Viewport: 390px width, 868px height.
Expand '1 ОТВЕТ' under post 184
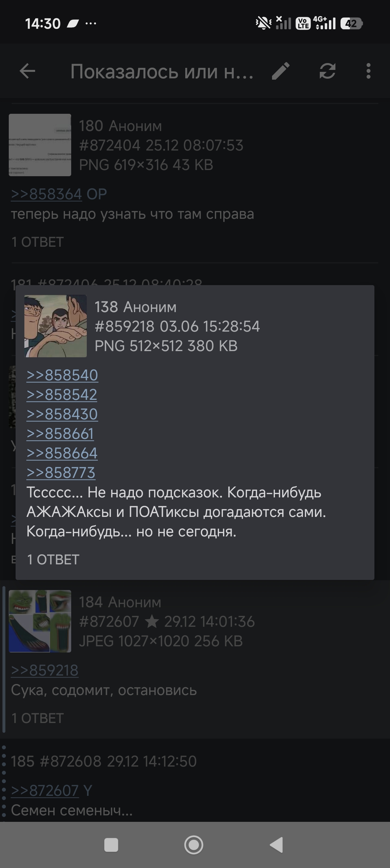[x=37, y=718]
